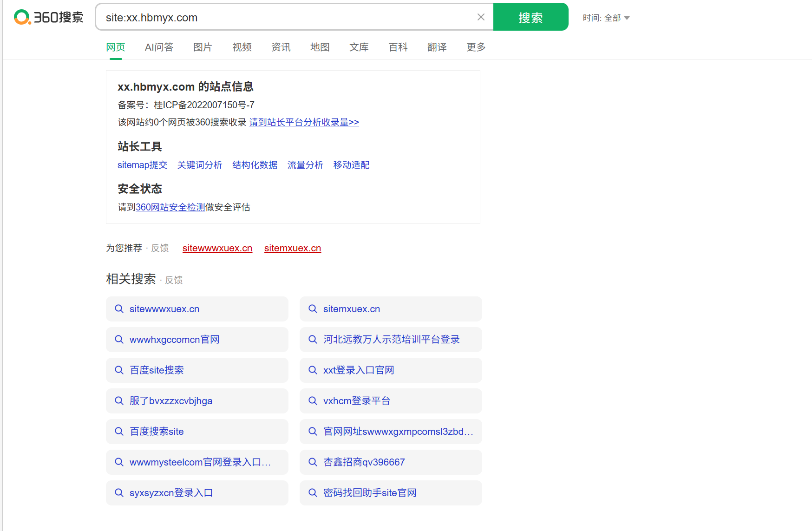Search related term sitewwwxuex.cn in the grid
This screenshot has width=812, height=531.
click(197, 309)
